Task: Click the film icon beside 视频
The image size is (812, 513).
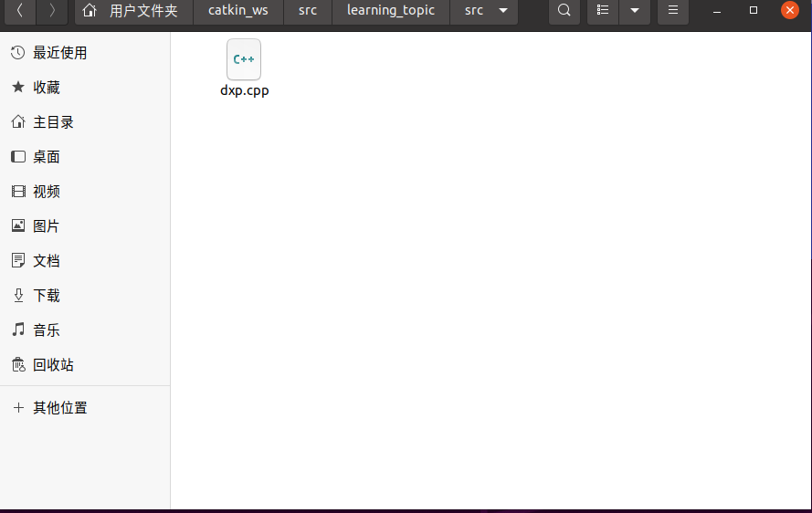Action: coord(18,192)
